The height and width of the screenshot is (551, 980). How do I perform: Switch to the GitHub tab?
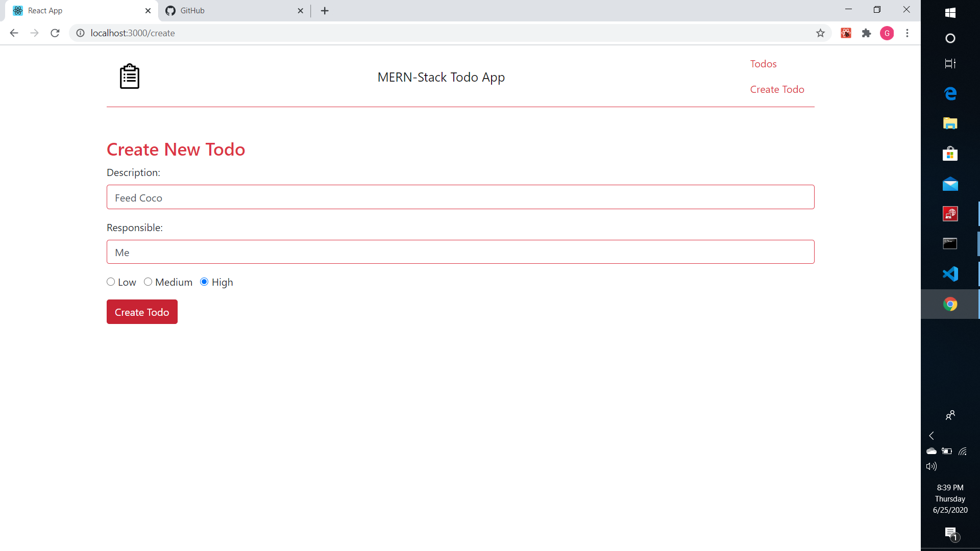[230, 11]
